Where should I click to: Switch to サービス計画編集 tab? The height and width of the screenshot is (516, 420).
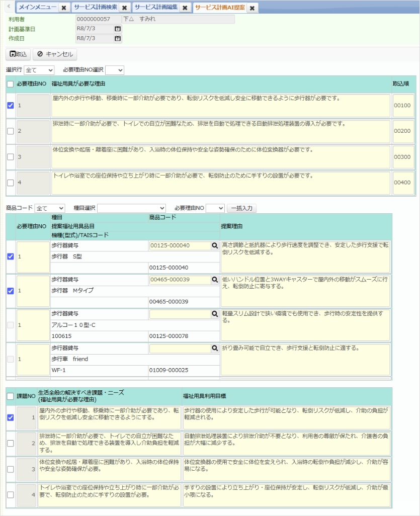click(156, 7)
